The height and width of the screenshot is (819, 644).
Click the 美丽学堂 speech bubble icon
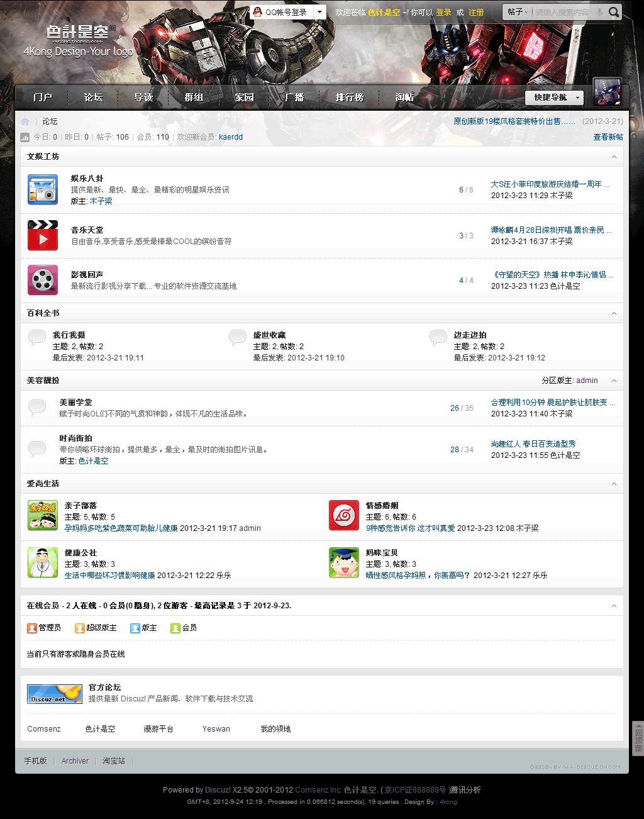37,407
